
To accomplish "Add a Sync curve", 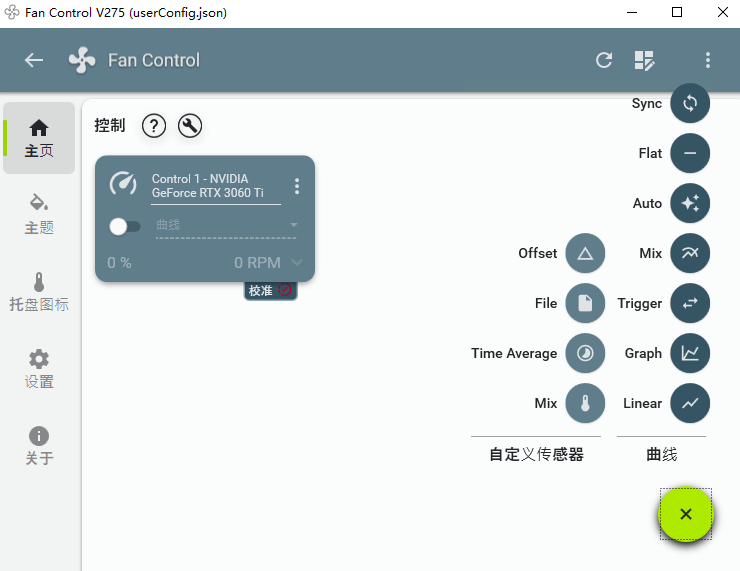I will pyautogui.click(x=690, y=103).
